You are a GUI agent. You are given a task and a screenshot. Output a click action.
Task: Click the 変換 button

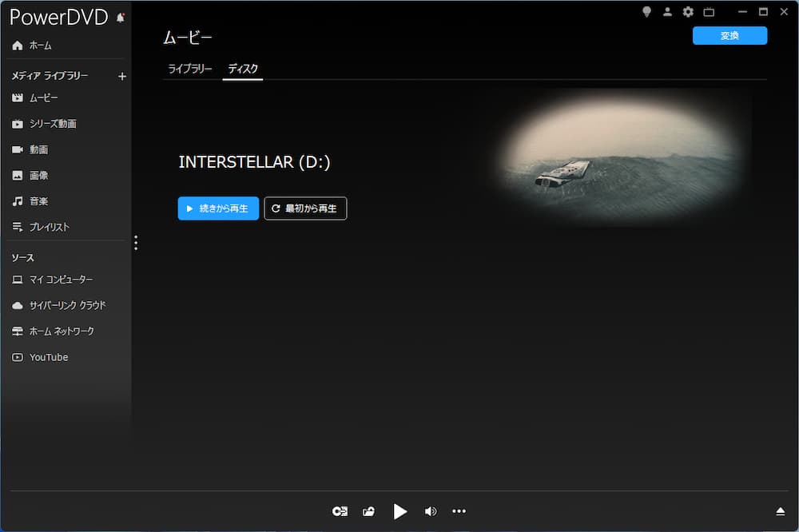729,36
